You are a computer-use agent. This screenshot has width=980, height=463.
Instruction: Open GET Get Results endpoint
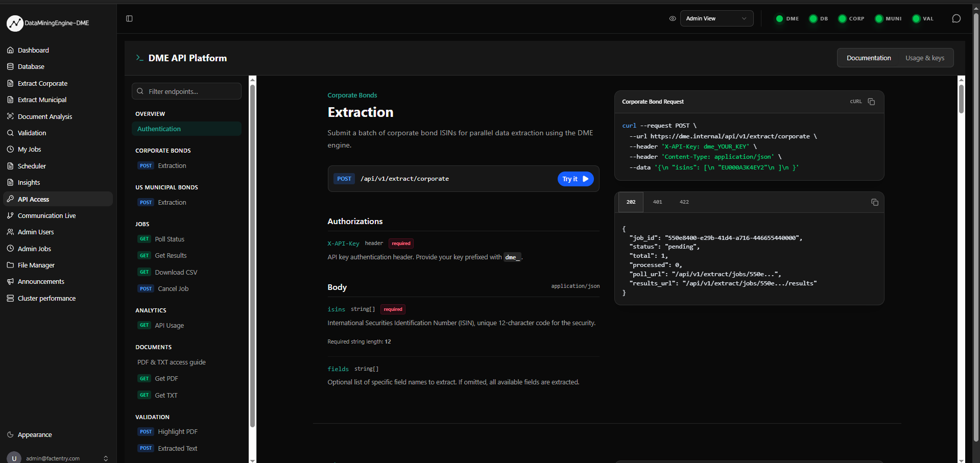click(186, 255)
